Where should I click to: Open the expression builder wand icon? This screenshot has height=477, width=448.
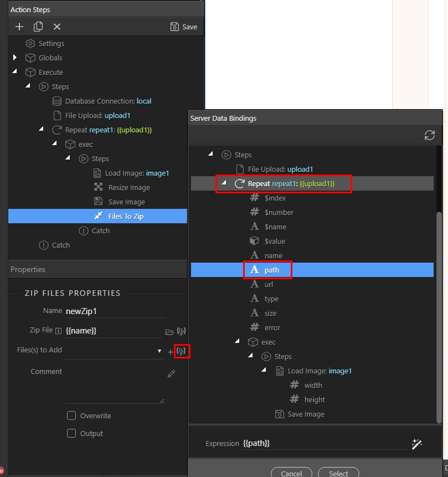tap(417, 444)
